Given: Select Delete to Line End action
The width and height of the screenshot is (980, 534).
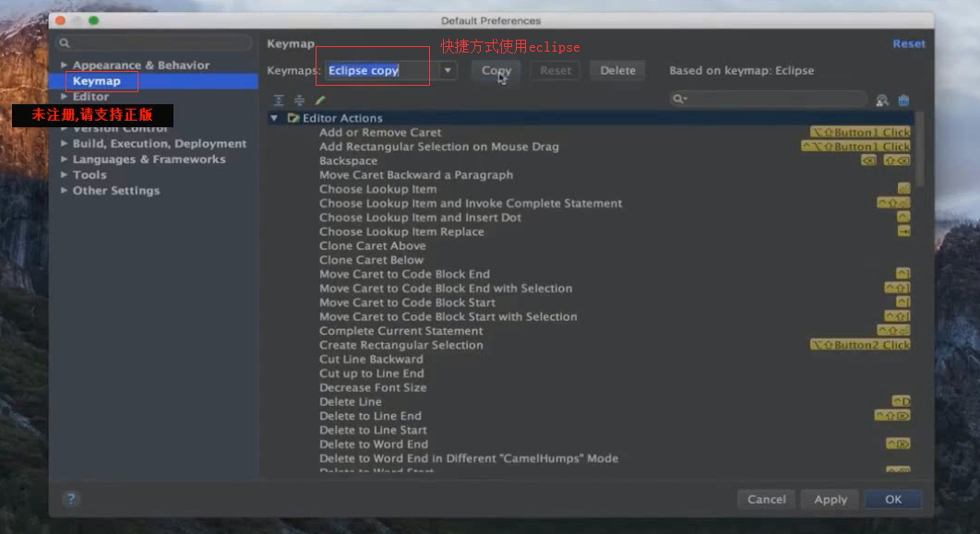Looking at the screenshot, I should click(370, 416).
